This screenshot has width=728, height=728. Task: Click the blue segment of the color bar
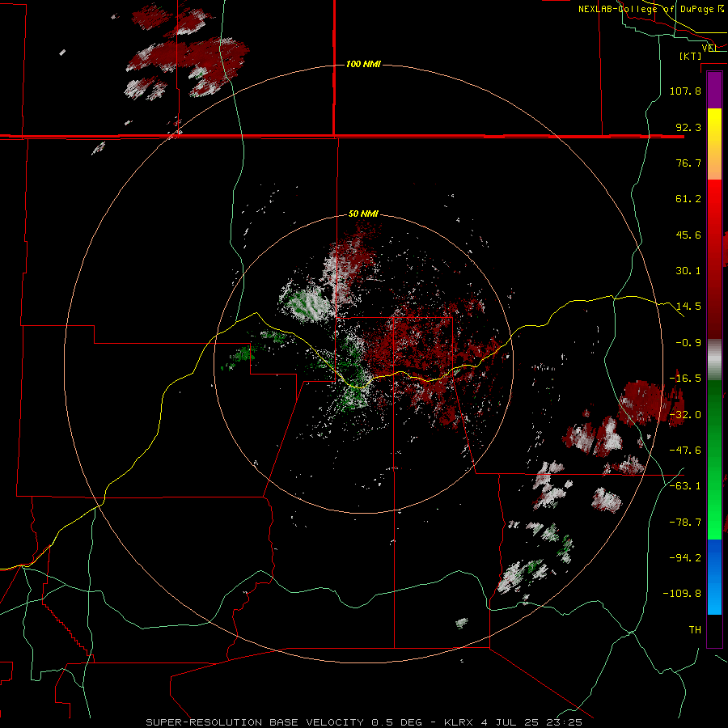[714, 577]
